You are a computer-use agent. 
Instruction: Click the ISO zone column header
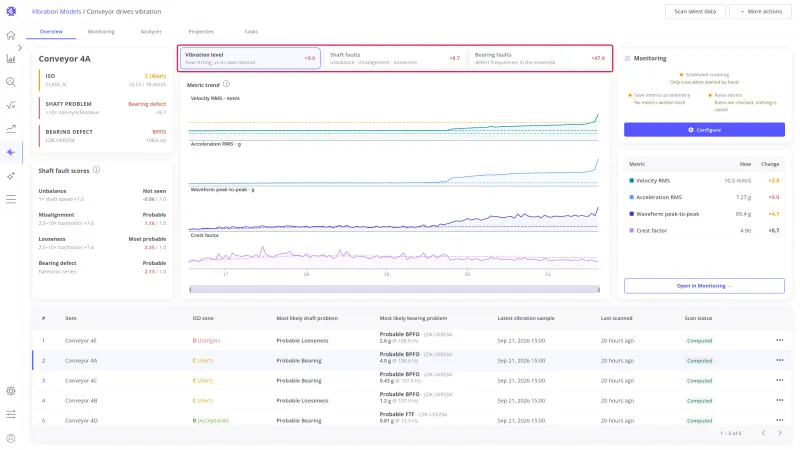pyautogui.click(x=203, y=318)
